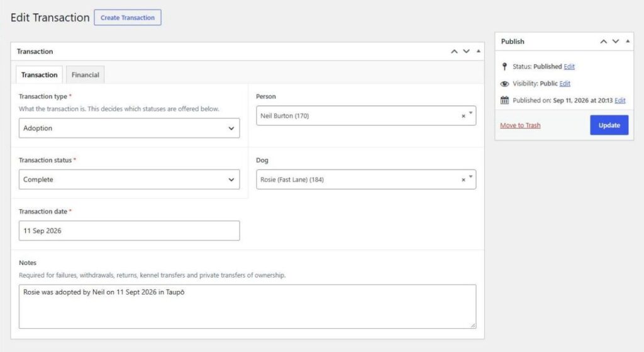Screen dimensions: 644x352
Task: Move Publish panel down arrow
Action: click(615, 42)
